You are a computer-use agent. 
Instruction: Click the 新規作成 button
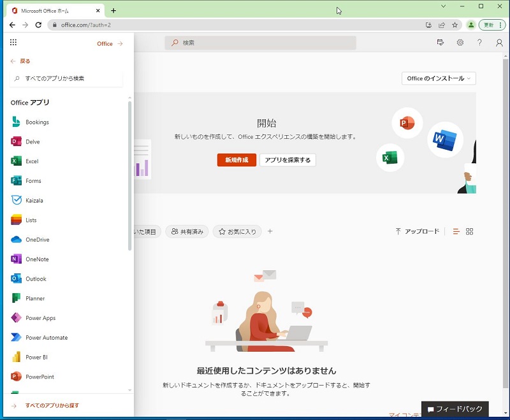[237, 160]
